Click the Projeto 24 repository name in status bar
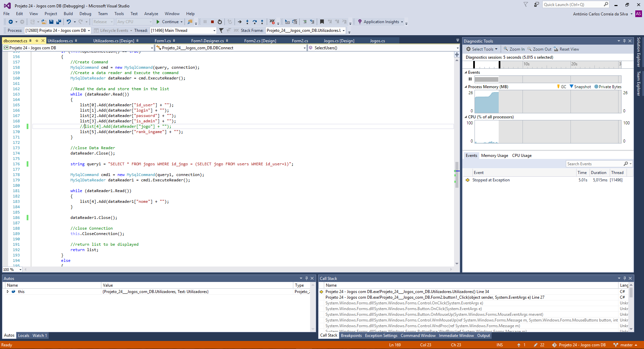Image resolution: width=644 pixels, height=349 pixels. [x=582, y=345]
